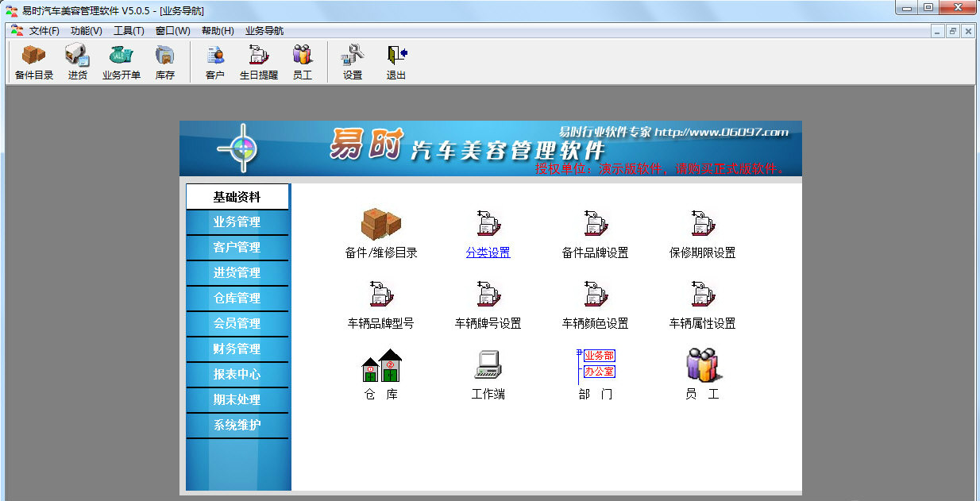Open 员工 from the toolbar
The height and width of the screenshot is (501, 980).
coord(303,63)
